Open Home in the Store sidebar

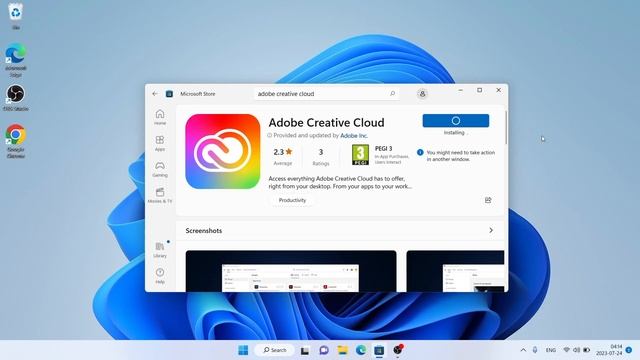[160, 117]
